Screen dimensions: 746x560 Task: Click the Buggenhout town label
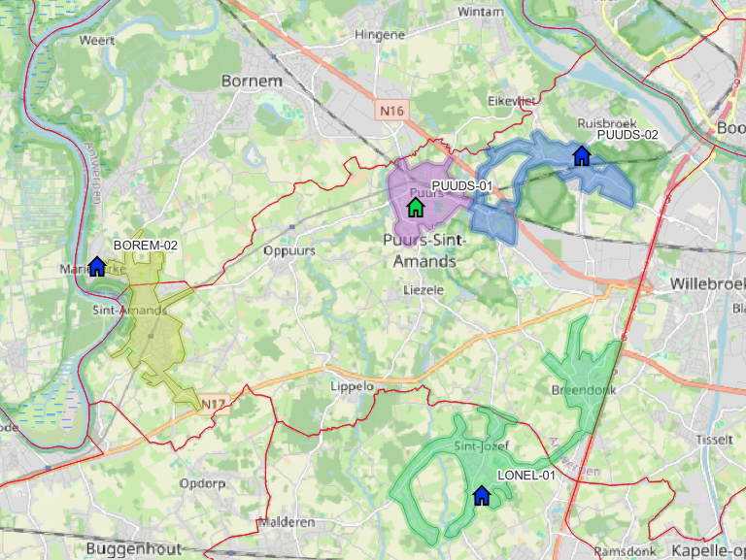point(134,549)
